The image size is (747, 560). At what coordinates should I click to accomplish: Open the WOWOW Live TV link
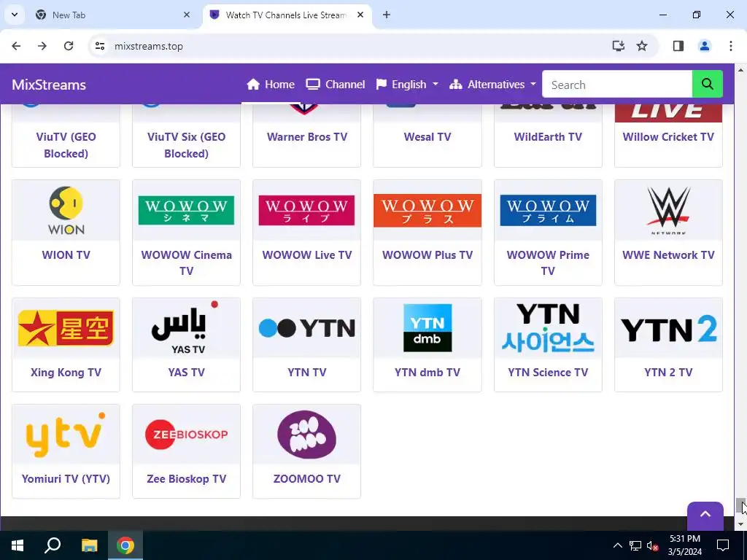pos(307,254)
